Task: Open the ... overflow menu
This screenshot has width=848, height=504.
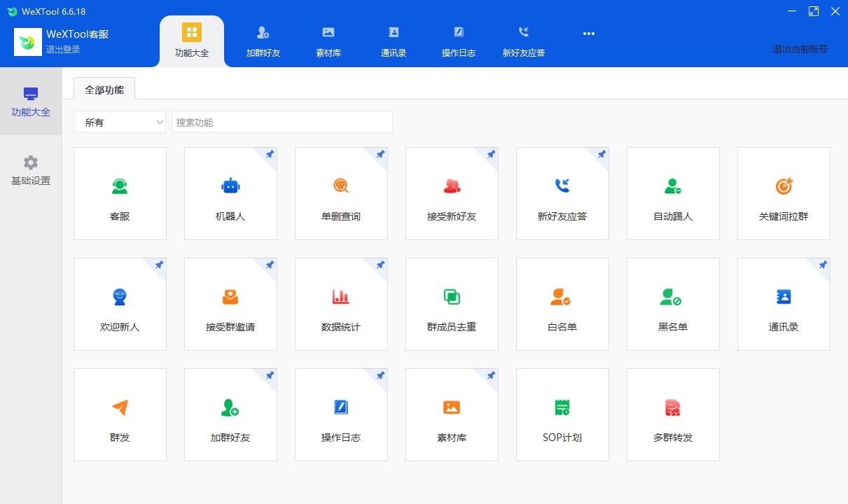Action: [x=588, y=33]
